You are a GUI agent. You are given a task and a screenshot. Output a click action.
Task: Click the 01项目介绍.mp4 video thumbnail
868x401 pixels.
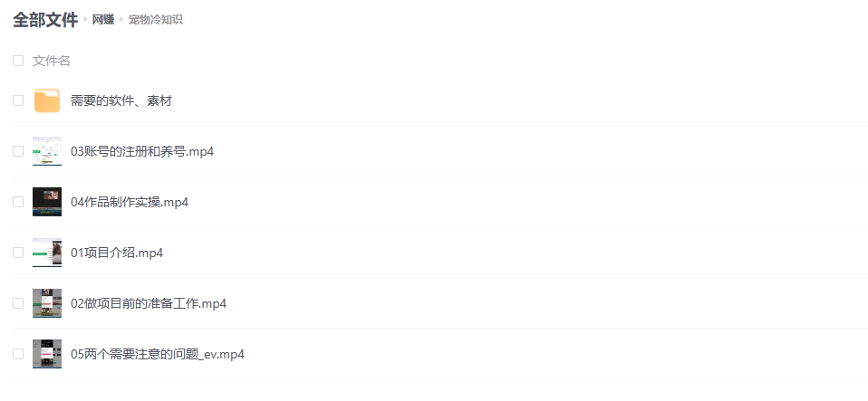pos(47,253)
